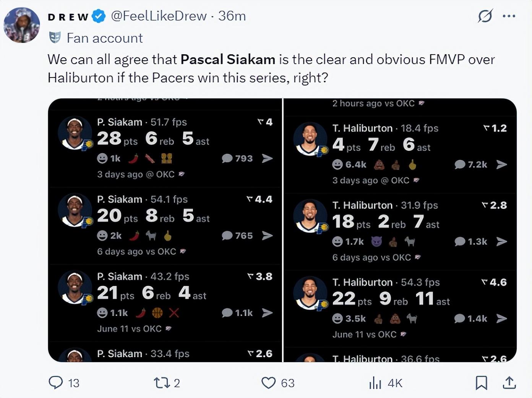This screenshot has width=532, height=398.
Task: Open tweet analytics views icon
Action: [375, 383]
